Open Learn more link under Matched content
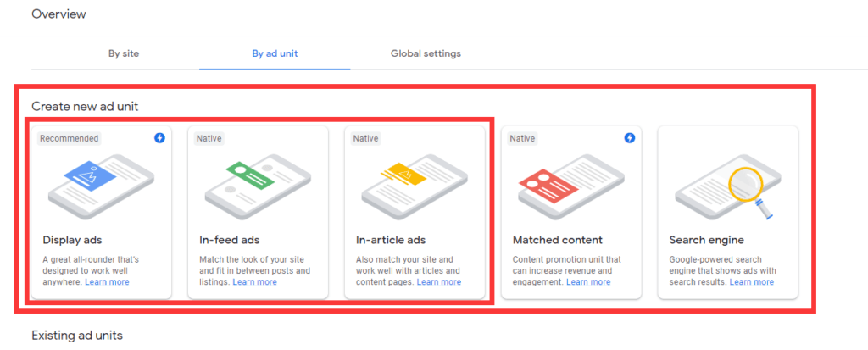 (588, 282)
